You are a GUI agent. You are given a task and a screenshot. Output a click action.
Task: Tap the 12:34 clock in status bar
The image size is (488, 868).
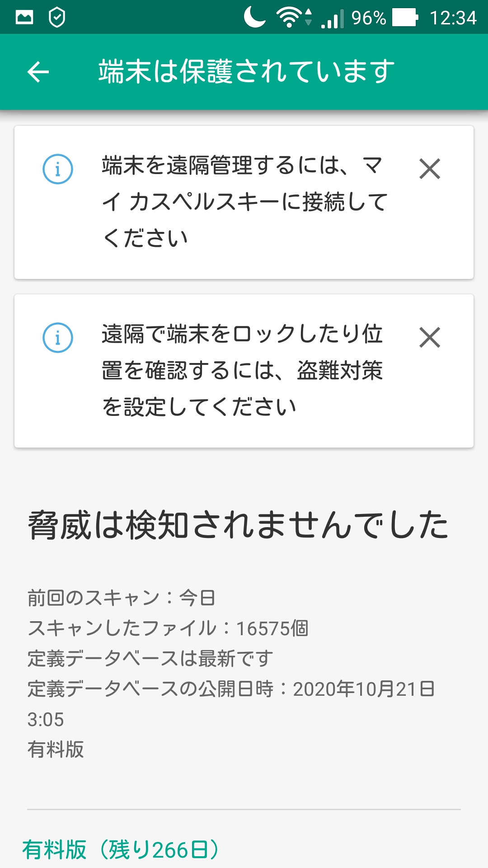[x=453, y=18]
